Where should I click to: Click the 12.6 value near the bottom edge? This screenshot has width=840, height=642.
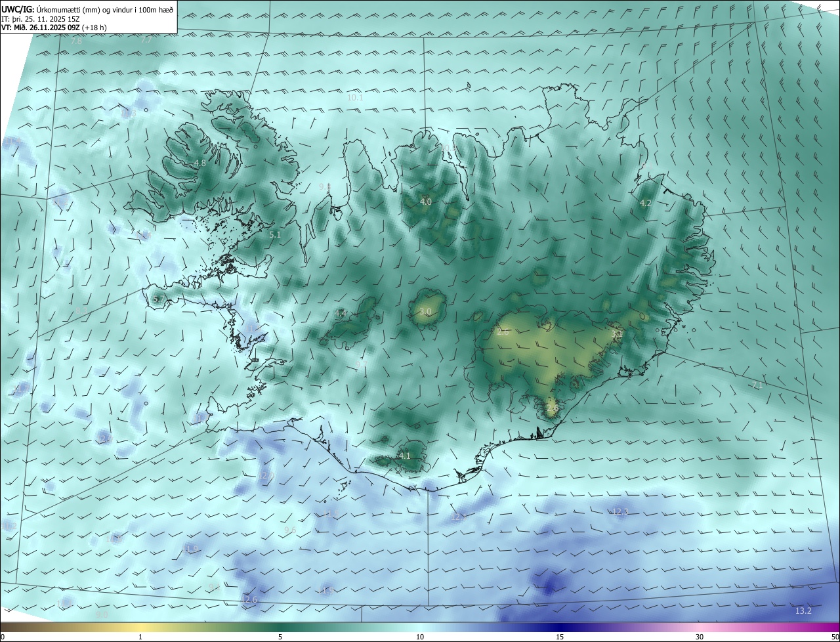click(x=249, y=600)
